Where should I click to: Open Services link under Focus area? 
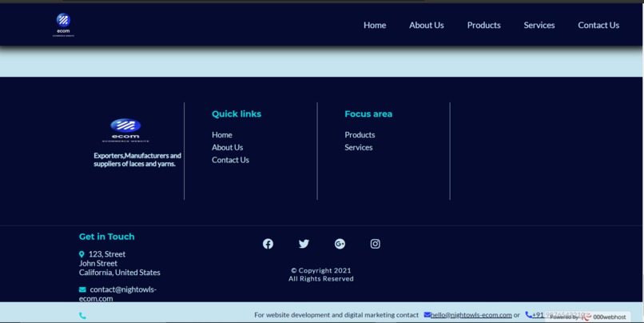pyautogui.click(x=359, y=147)
